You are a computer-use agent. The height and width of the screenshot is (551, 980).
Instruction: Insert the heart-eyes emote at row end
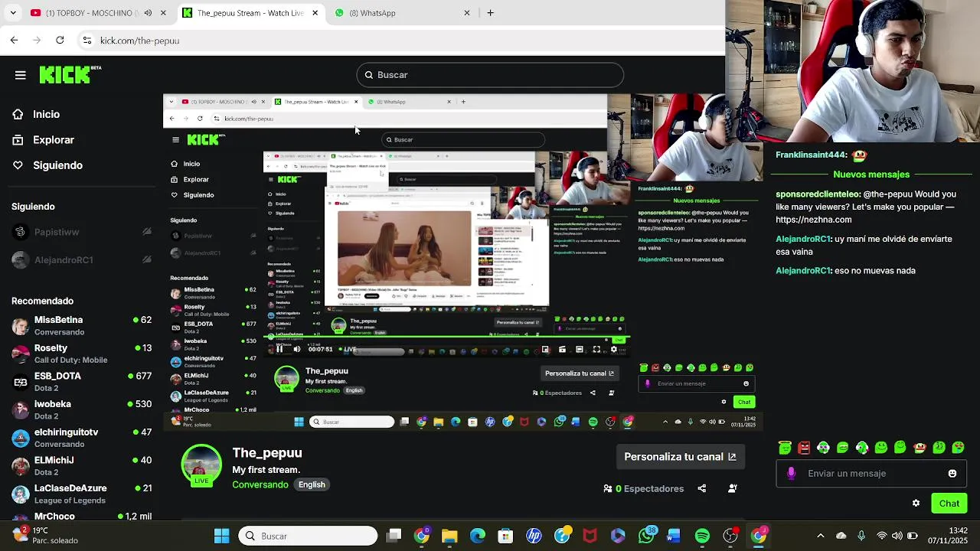click(958, 448)
